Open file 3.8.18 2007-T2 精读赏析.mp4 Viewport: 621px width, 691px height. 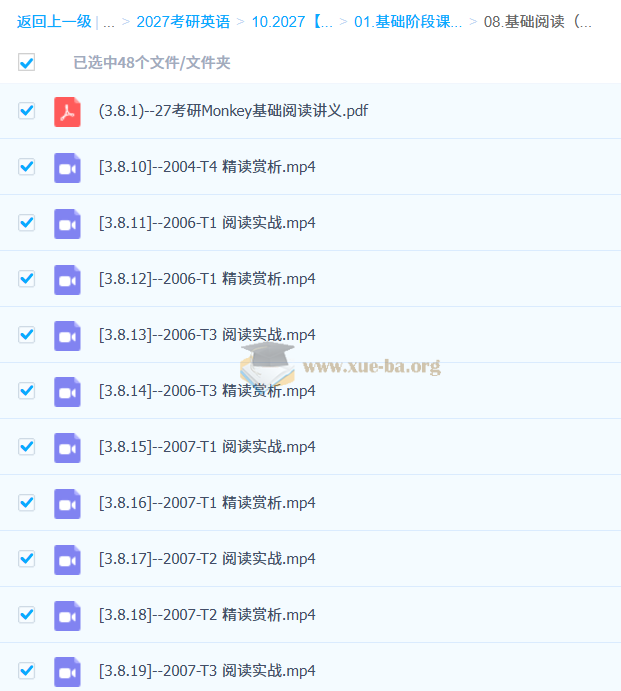tap(207, 615)
